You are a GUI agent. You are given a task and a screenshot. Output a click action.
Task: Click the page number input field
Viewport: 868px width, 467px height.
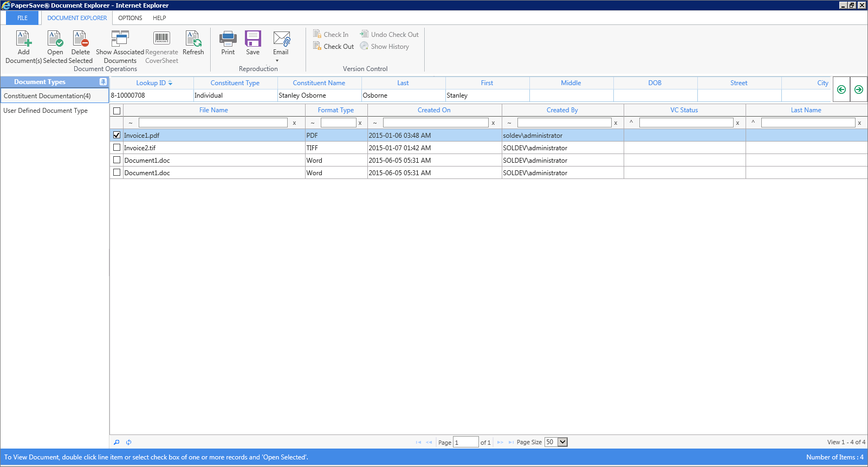(x=466, y=442)
